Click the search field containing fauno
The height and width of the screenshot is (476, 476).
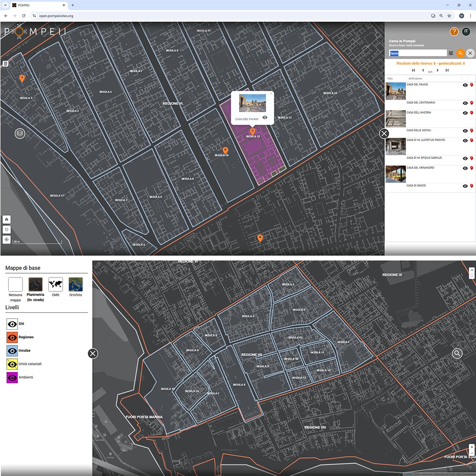point(418,53)
